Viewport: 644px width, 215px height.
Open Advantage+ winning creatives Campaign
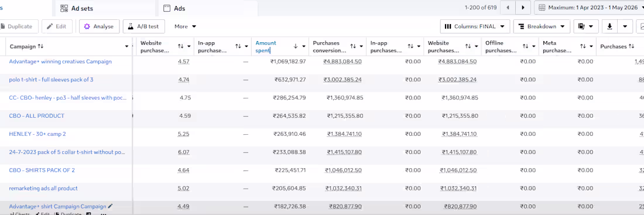60,62
